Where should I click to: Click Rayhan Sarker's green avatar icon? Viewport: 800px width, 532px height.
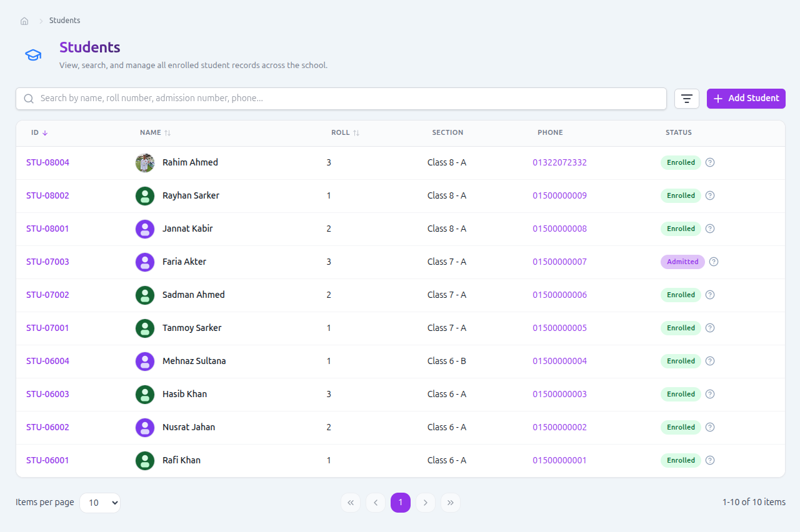tap(145, 195)
